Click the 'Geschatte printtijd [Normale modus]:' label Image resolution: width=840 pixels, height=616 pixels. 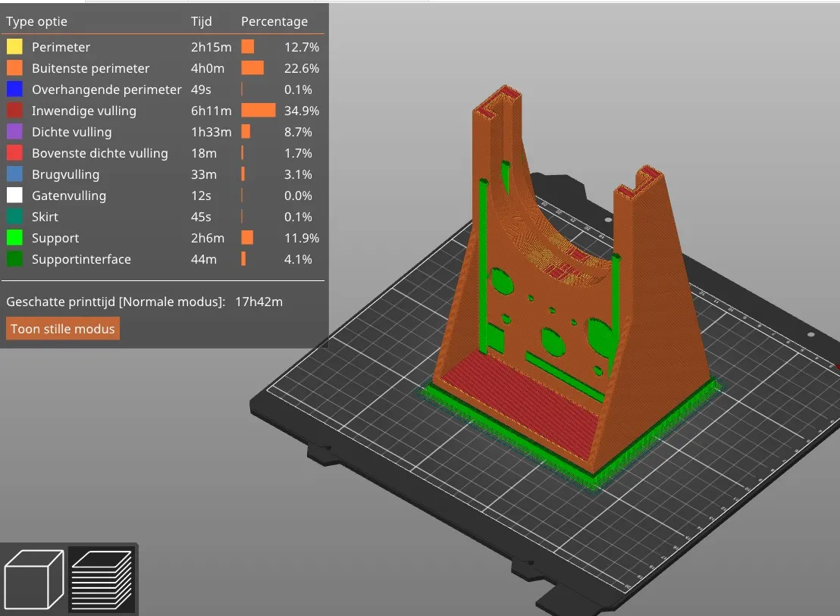115,302
